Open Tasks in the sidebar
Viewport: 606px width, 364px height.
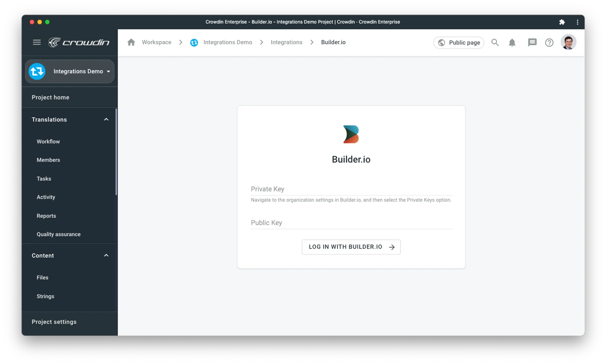[44, 179]
